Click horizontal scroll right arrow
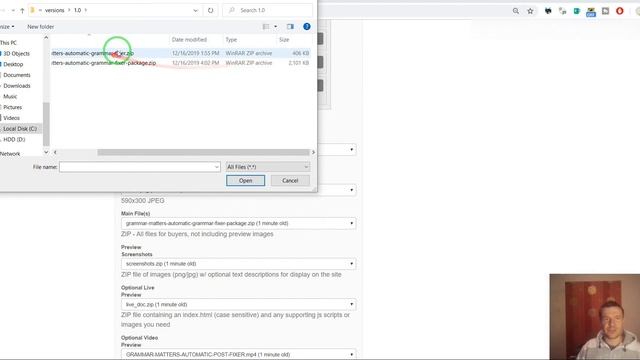This screenshot has height=360, width=640. tap(313, 152)
